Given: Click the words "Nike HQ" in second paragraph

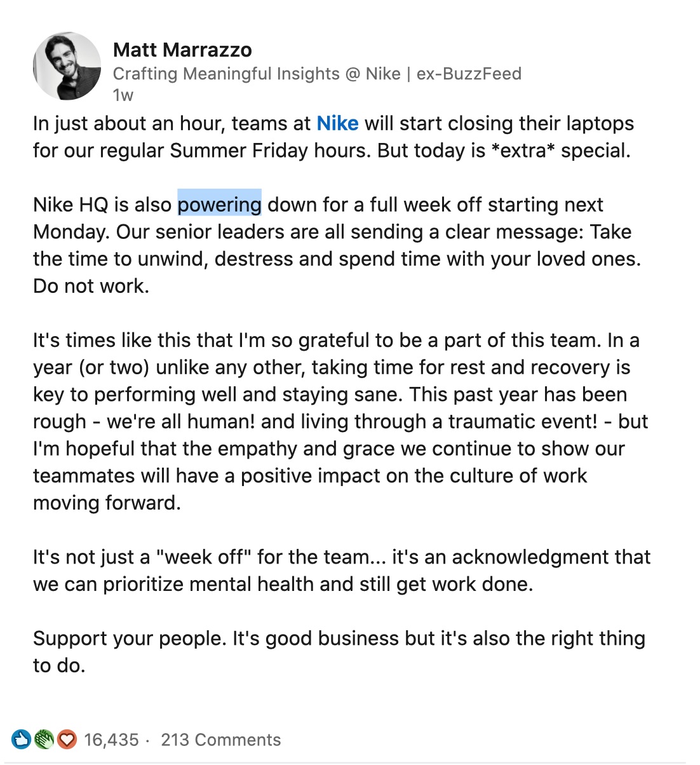Looking at the screenshot, I should click(x=71, y=205).
